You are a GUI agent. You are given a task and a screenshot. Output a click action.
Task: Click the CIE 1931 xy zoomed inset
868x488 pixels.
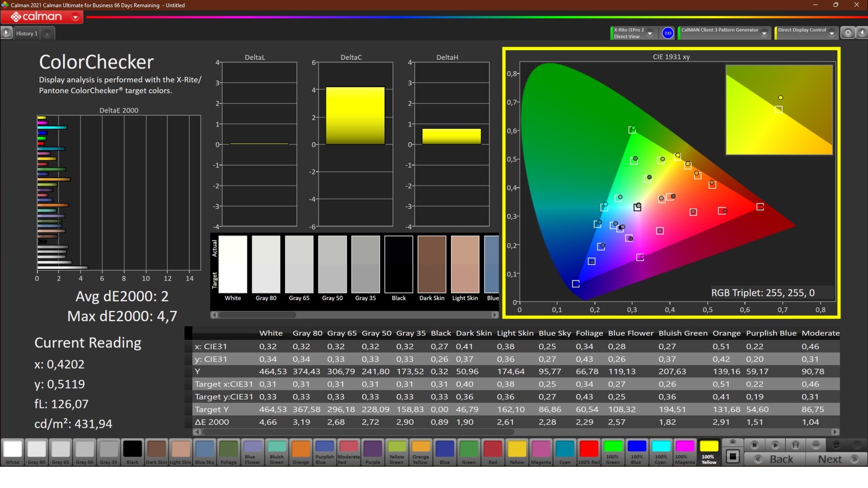pyautogui.click(x=779, y=110)
